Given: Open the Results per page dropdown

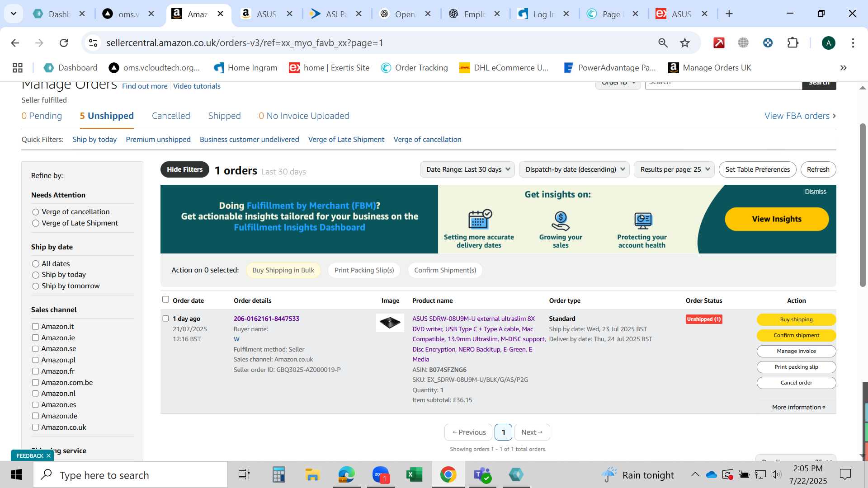Looking at the screenshot, I should (x=674, y=169).
